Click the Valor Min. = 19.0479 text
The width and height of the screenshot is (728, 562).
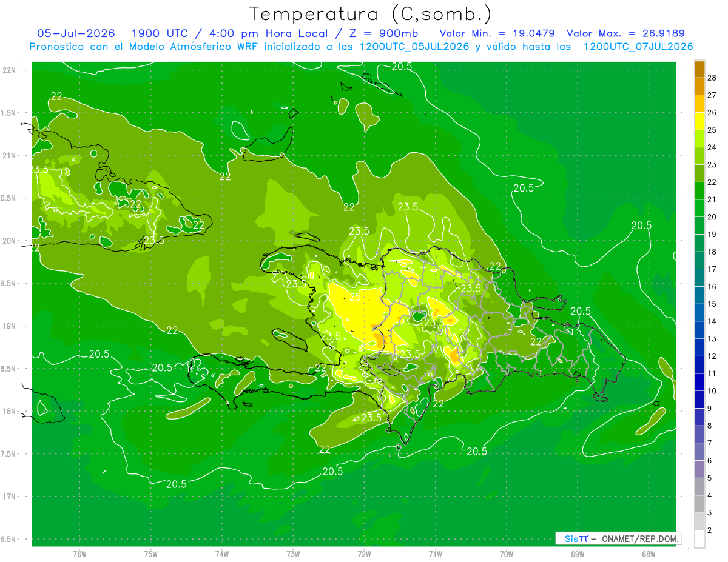coord(497,33)
